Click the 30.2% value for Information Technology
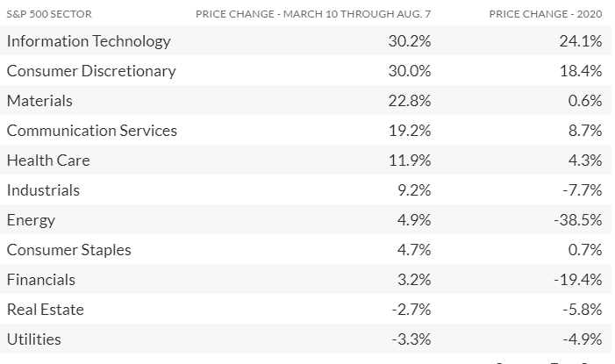 pos(409,41)
